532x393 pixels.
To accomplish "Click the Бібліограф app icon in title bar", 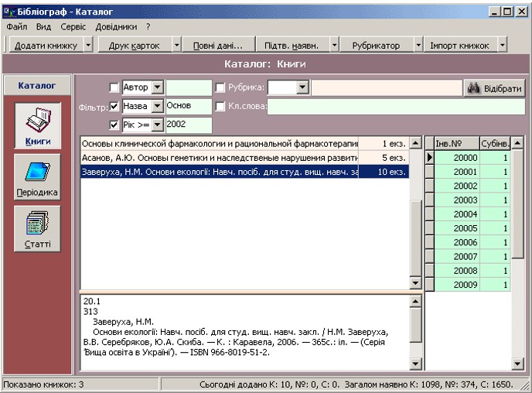I will tap(9, 12).
